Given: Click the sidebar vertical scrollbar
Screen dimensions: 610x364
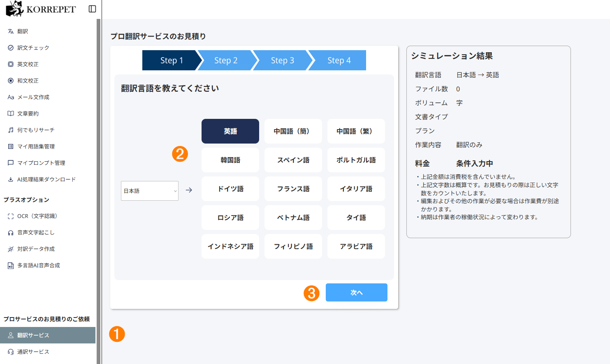Looking at the screenshot, I should tap(98, 191).
